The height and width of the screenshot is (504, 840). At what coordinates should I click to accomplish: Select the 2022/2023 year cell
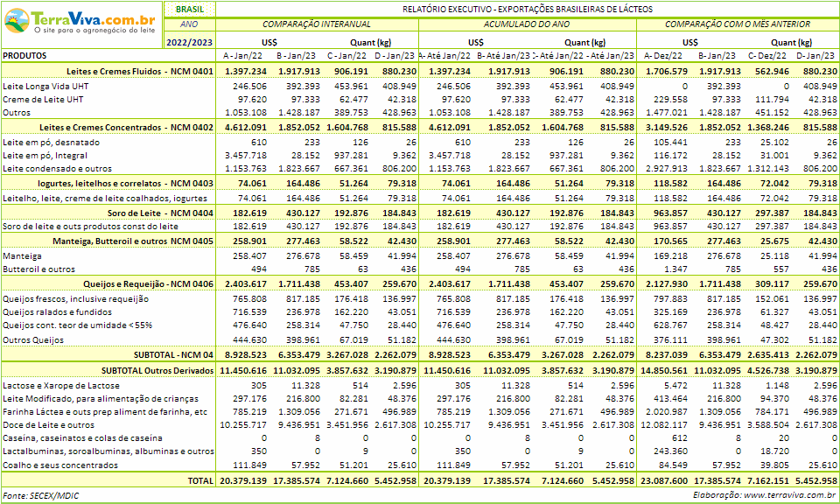point(189,41)
